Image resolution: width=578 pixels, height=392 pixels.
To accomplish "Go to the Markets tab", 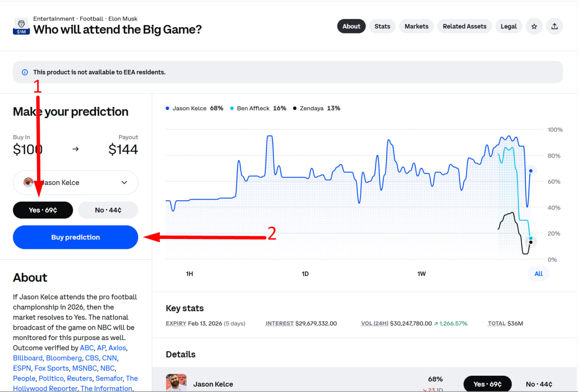I will pos(416,26).
